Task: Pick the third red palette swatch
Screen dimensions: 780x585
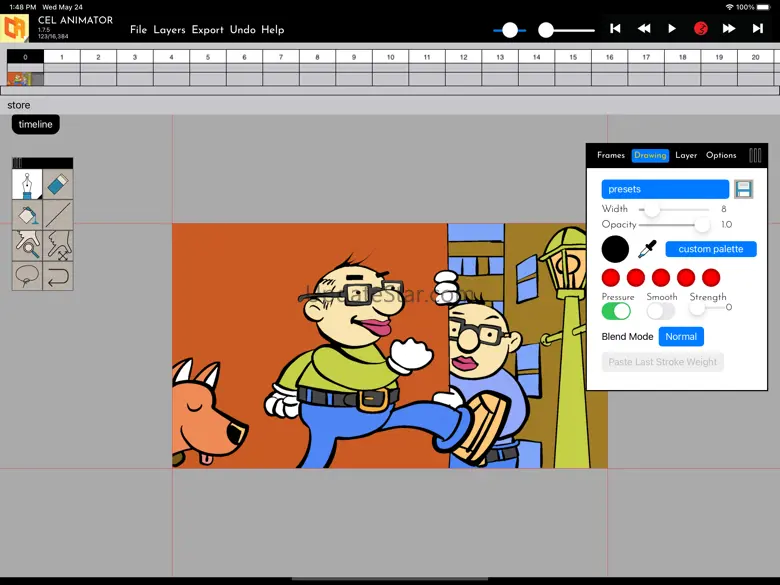Action: [x=661, y=278]
